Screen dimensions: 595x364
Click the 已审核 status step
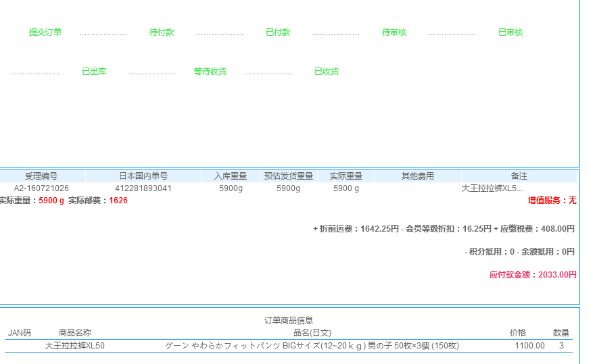510,32
